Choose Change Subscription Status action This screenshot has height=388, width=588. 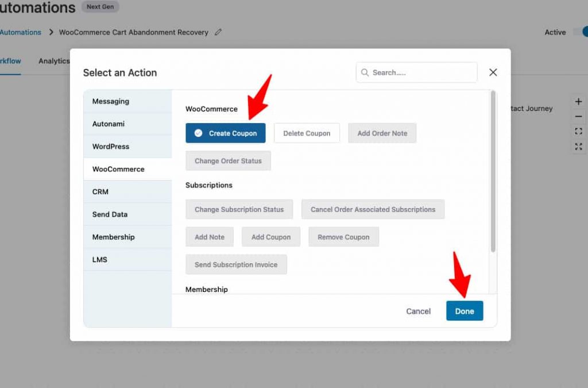tap(239, 209)
